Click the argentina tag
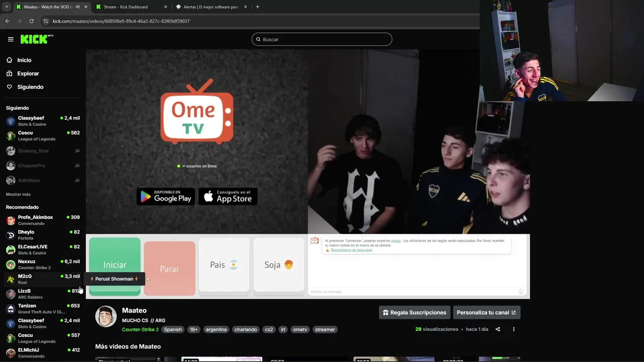This screenshot has width=644, height=362. click(x=216, y=329)
